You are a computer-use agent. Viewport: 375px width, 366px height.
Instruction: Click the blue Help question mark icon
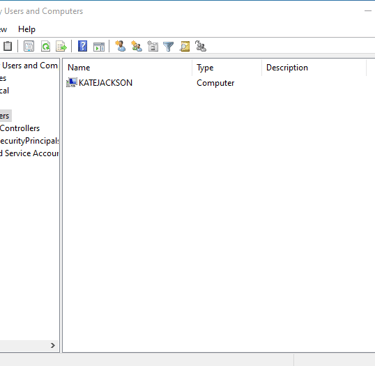[x=82, y=46]
